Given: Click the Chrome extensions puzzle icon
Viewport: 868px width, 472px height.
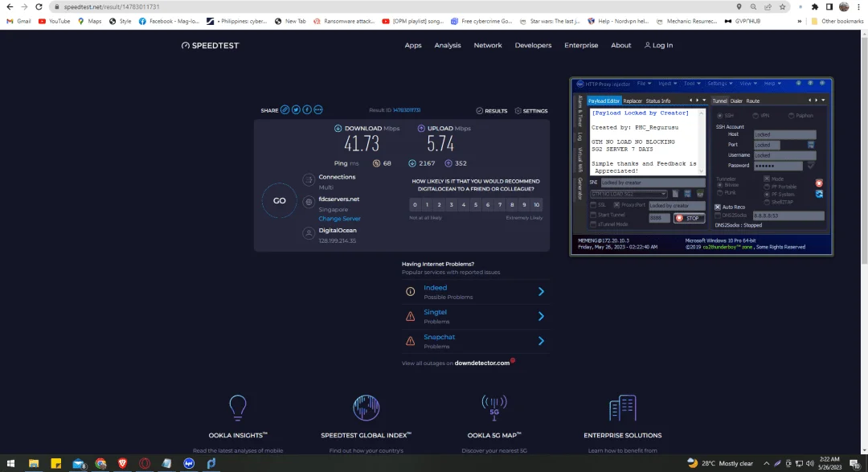Looking at the screenshot, I should [x=815, y=6].
